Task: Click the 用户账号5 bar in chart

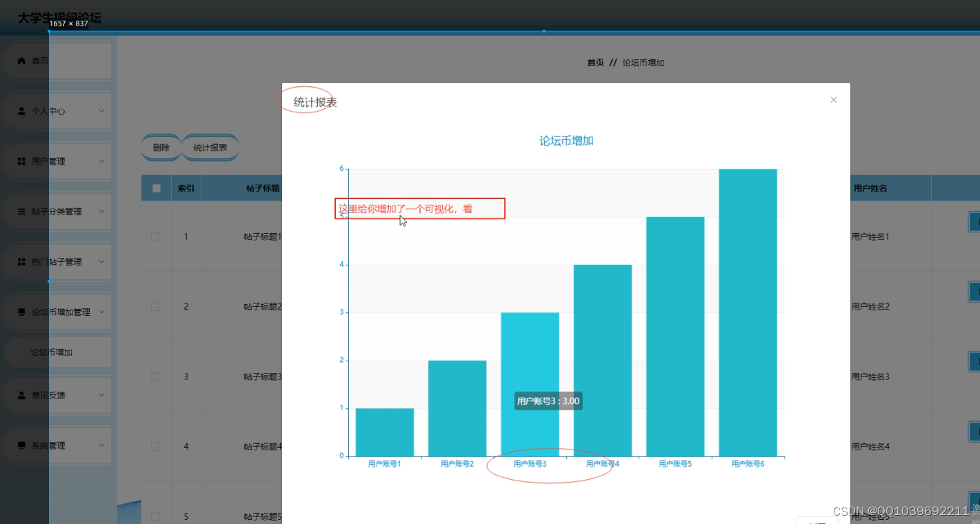Action: pos(675,336)
